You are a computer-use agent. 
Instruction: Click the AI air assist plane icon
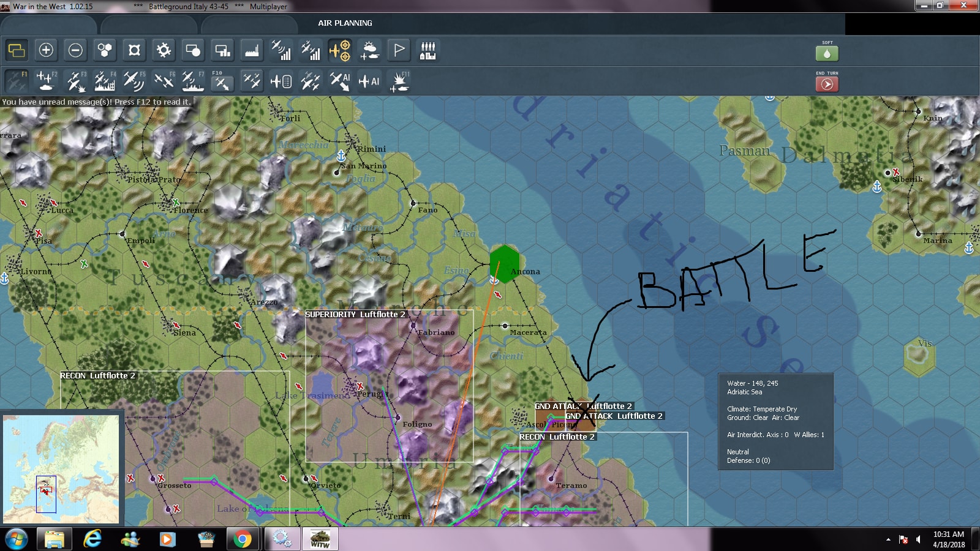click(369, 81)
